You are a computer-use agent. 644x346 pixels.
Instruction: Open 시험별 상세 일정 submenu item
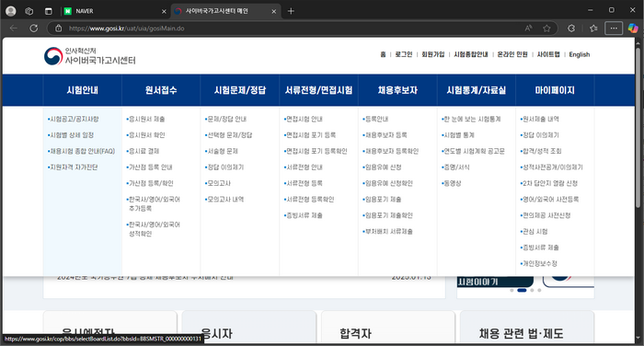click(71, 134)
